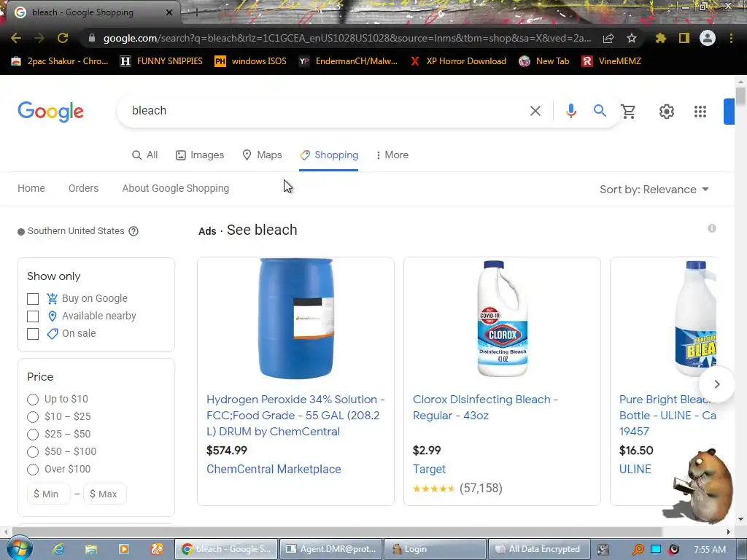Viewport: 747px width, 560px height.
Task: Open the blue drum product image
Action: tap(296, 319)
